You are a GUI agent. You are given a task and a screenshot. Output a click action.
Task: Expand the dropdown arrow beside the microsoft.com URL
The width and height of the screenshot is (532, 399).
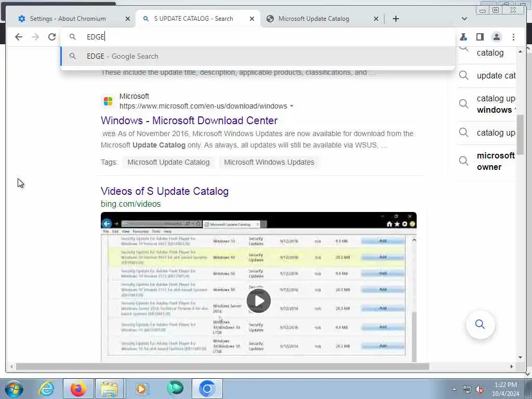tap(291, 106)
